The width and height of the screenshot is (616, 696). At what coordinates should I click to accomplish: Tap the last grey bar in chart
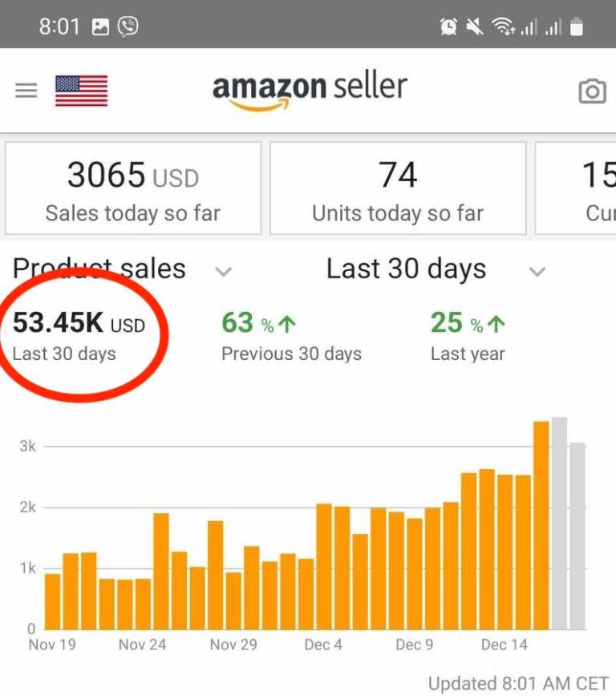pos(577,536)
